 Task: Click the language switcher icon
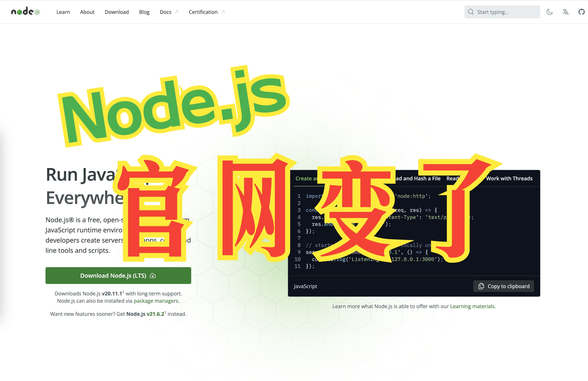pos(565,12)
